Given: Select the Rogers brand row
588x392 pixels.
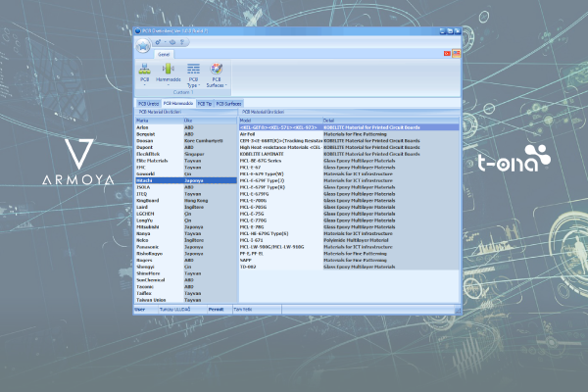Looking at the screenshot, I should tap(186, 261).
